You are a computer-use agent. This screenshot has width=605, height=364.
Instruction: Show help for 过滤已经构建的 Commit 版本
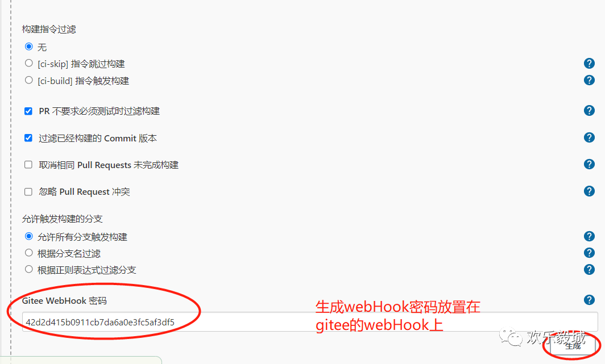589,137
